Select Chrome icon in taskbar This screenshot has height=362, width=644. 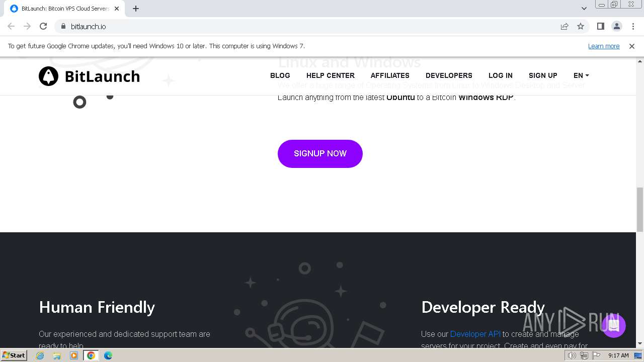[x=91, y=355]
